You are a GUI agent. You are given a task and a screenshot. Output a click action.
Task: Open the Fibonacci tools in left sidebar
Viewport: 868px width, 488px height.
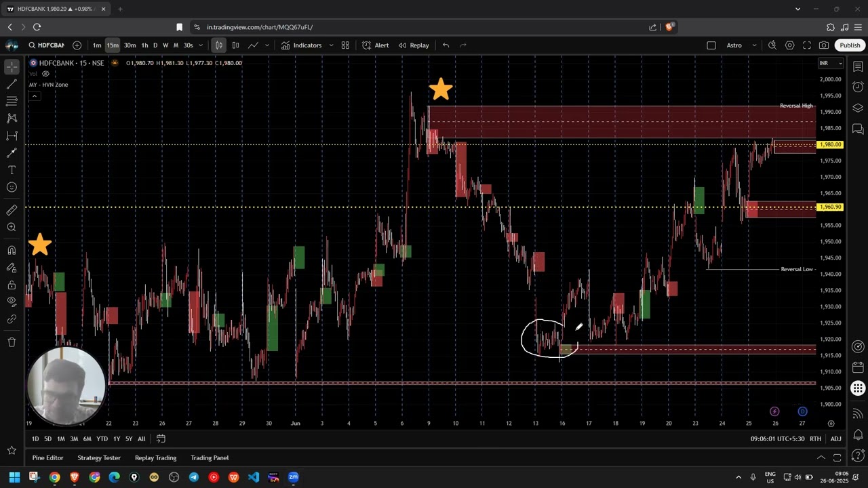[x=12, y=101]
